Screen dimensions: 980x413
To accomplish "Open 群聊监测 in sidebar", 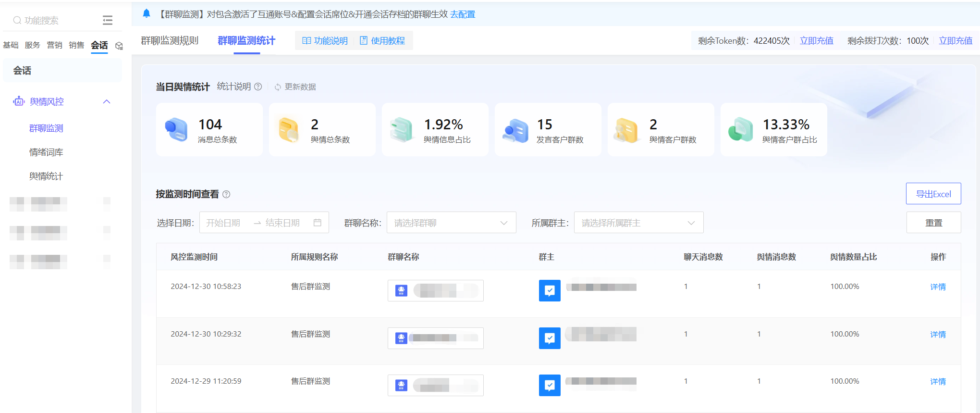I will (x=46, y=128).
